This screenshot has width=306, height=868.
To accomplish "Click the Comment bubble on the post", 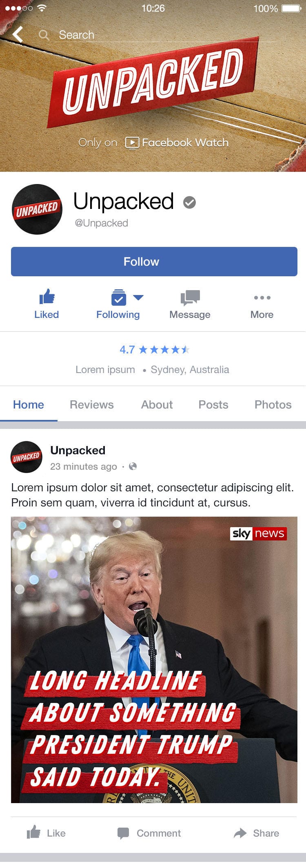I will click(x=123, y=833).
